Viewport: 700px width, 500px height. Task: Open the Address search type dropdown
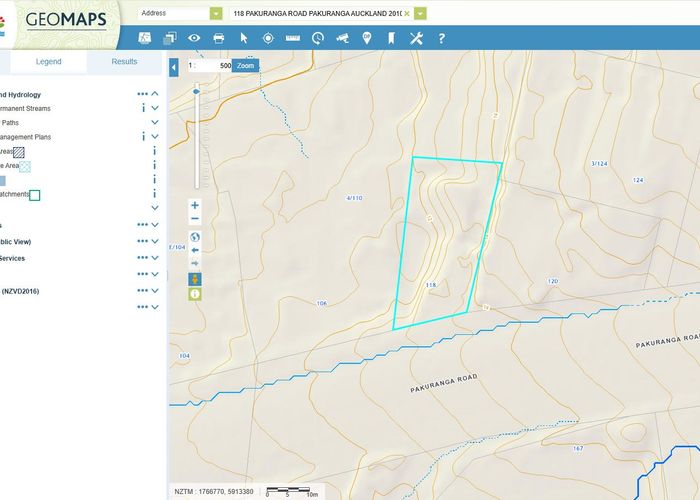216,14
